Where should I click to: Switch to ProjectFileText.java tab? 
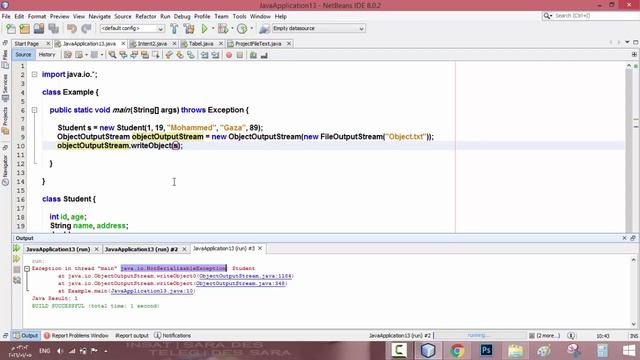(258, 43)
